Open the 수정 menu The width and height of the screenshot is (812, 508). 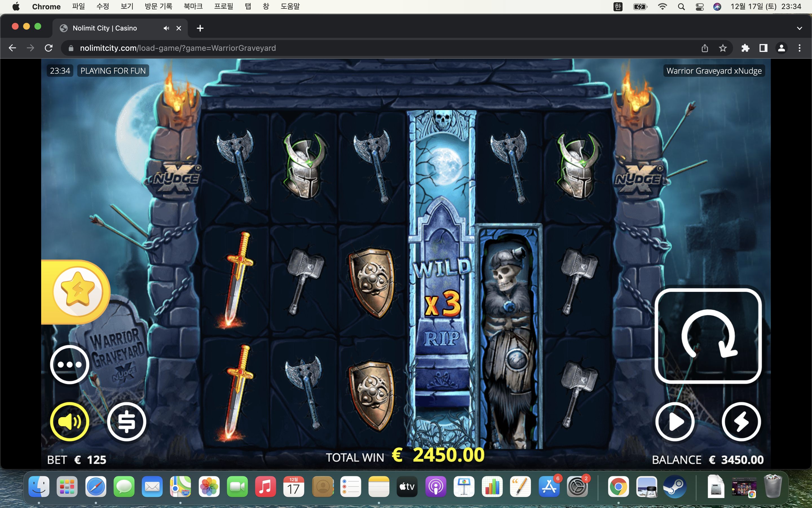click(103, 7)
